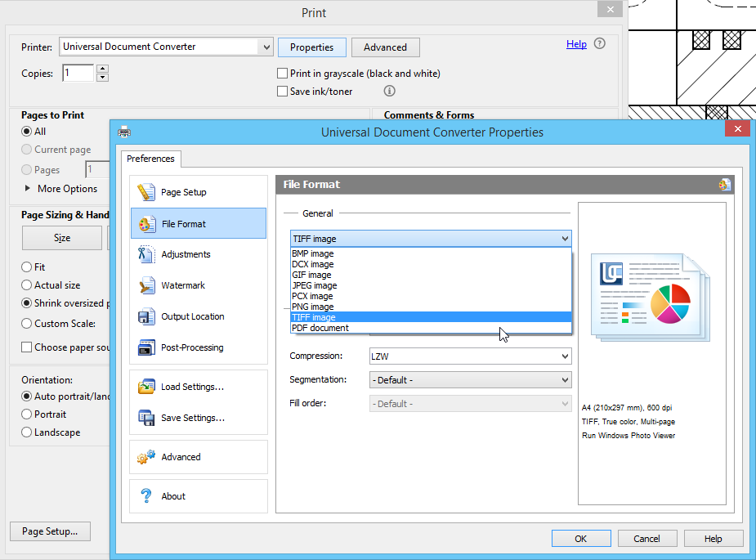Screen dimensions: 756x560
Task: Enable Print in grayscale checkbox
Action: [x=283, y=74]
